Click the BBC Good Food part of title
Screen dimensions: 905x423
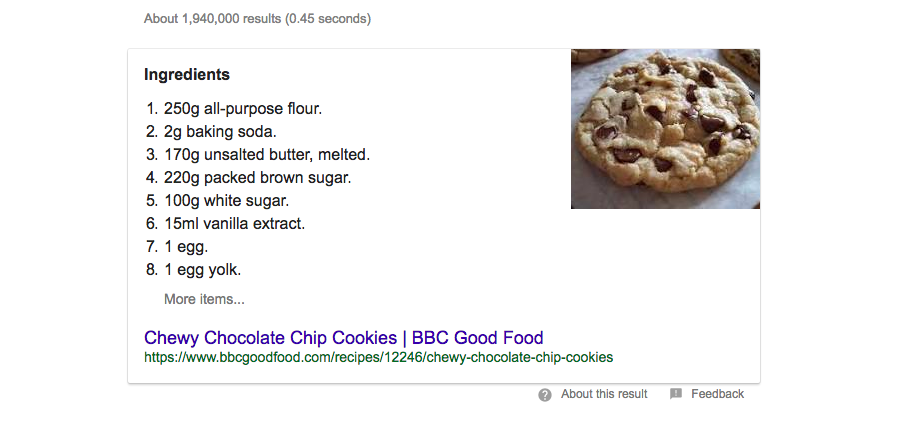tap(477, 338)
